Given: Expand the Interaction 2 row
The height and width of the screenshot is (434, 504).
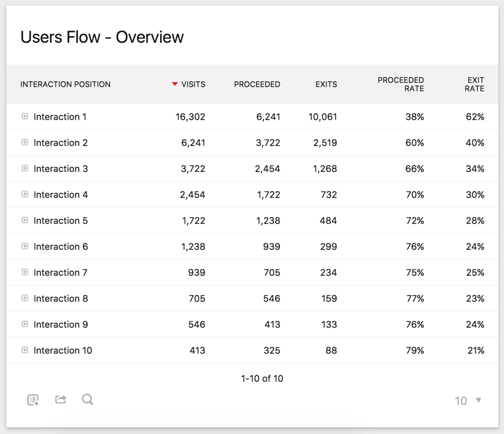Looking at the screenshot, I should pos(25,142).
